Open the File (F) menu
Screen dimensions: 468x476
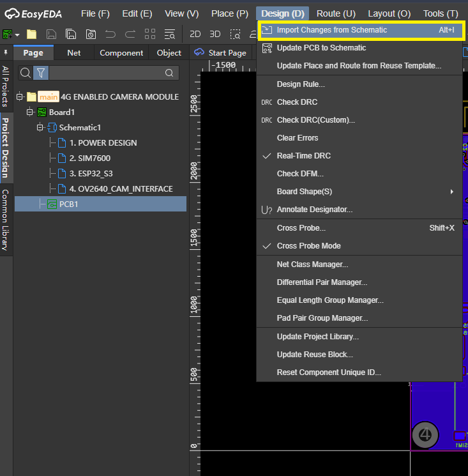95,13
